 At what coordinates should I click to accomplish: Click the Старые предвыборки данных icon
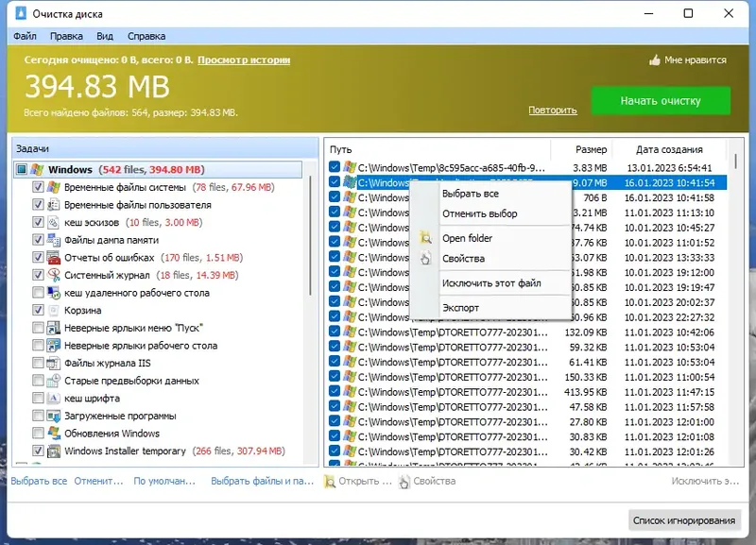click(54, 381)
